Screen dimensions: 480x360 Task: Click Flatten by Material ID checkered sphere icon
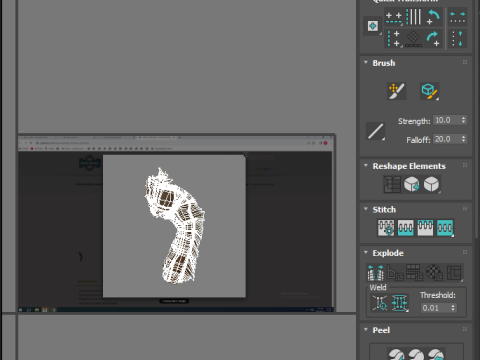pyautogui.click(x=434, y=273)
